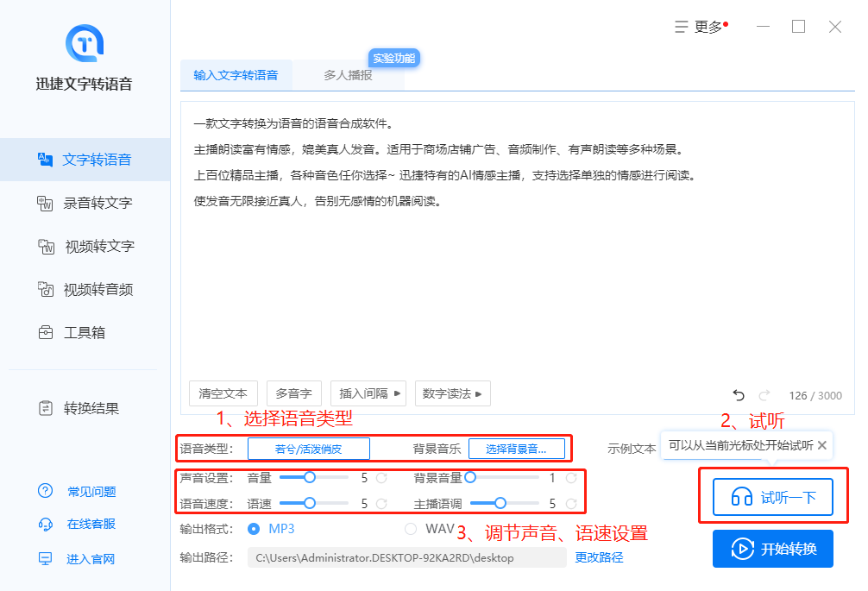Click the 录音转文字 sidebar icon

pyautogui.click(x=45, y=203)
